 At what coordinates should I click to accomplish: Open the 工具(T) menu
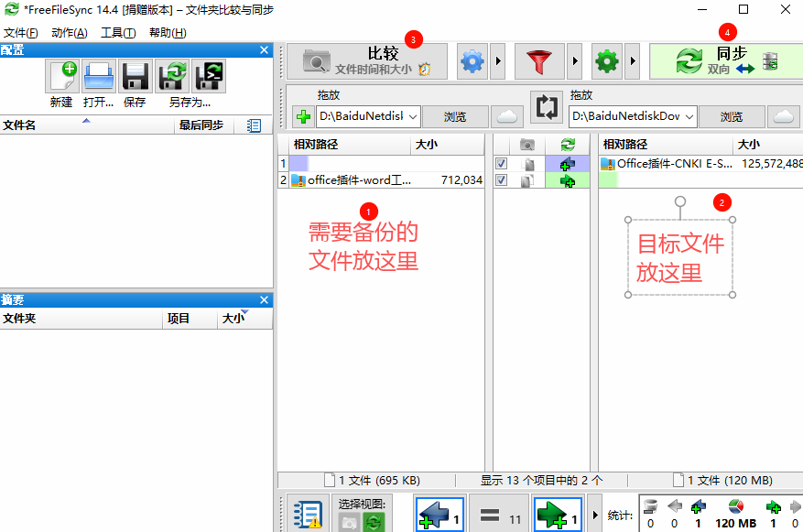(118, 33)
